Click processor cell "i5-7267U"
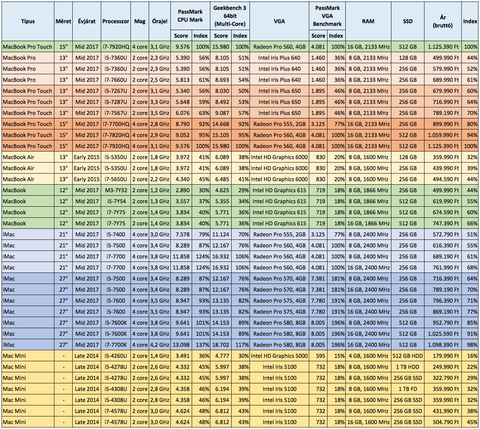Image resolution: width=480 pixels, height=429 pixels. [x=116, y=91]
